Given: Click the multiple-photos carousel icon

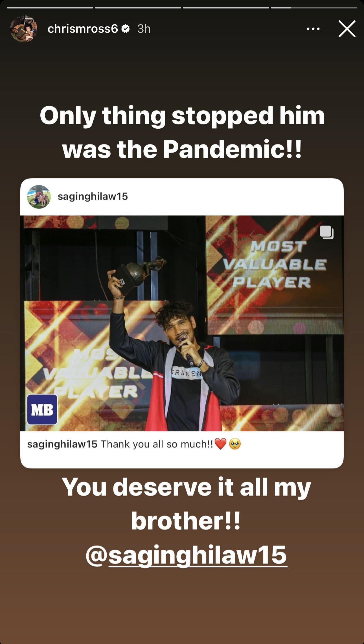Looking at the screenshot, I should pos(327,233).
